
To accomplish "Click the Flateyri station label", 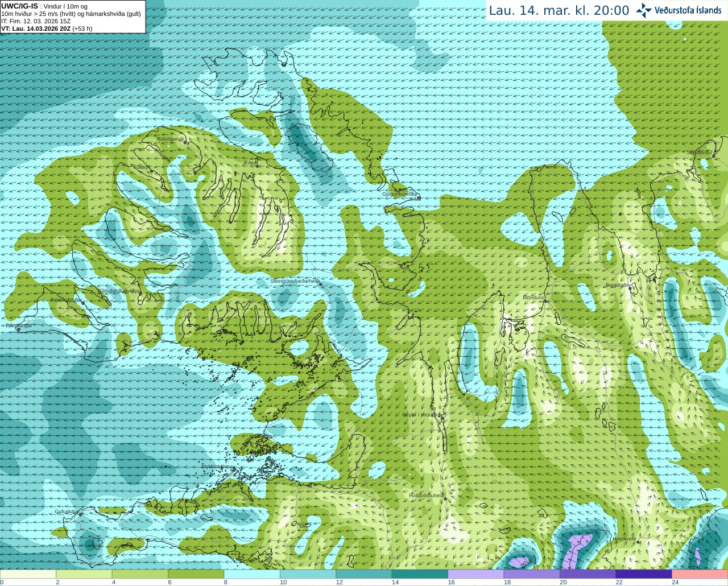I will point(142,167).
